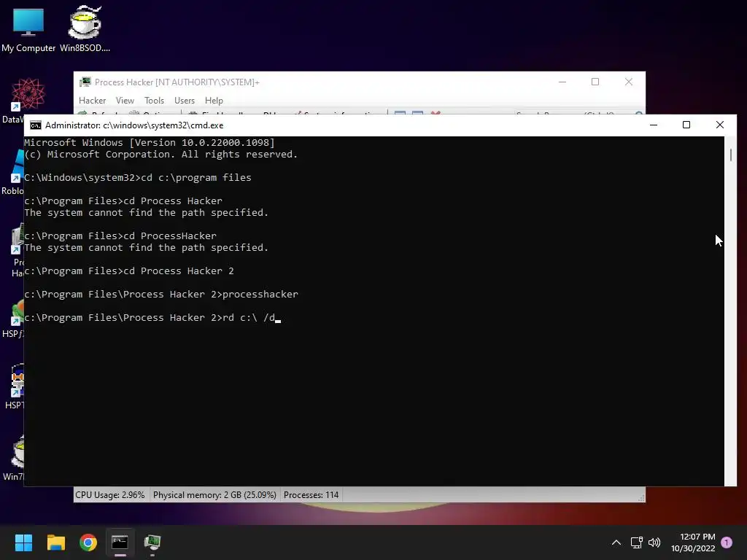The width and height of the screenshot is (747, 560).
Task: Open File Explorer from the taskbar
Action: [55, 542]
